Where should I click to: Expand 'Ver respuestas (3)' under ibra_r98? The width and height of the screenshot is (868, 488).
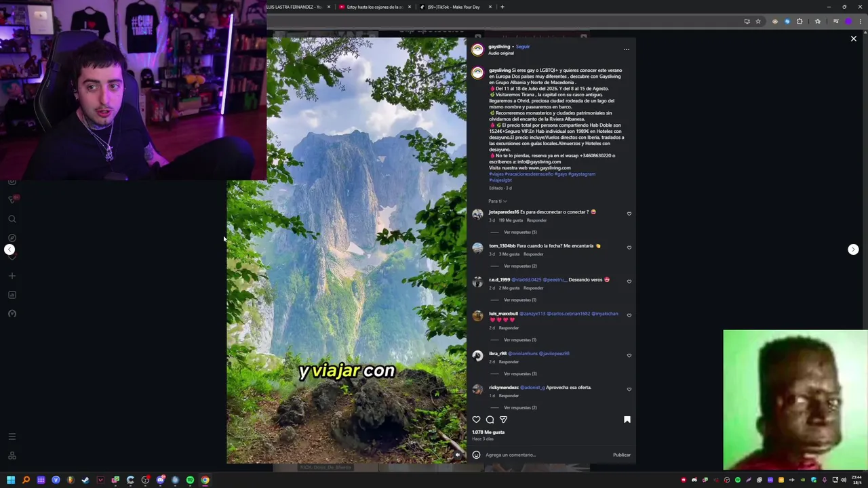tap(520, 373)
